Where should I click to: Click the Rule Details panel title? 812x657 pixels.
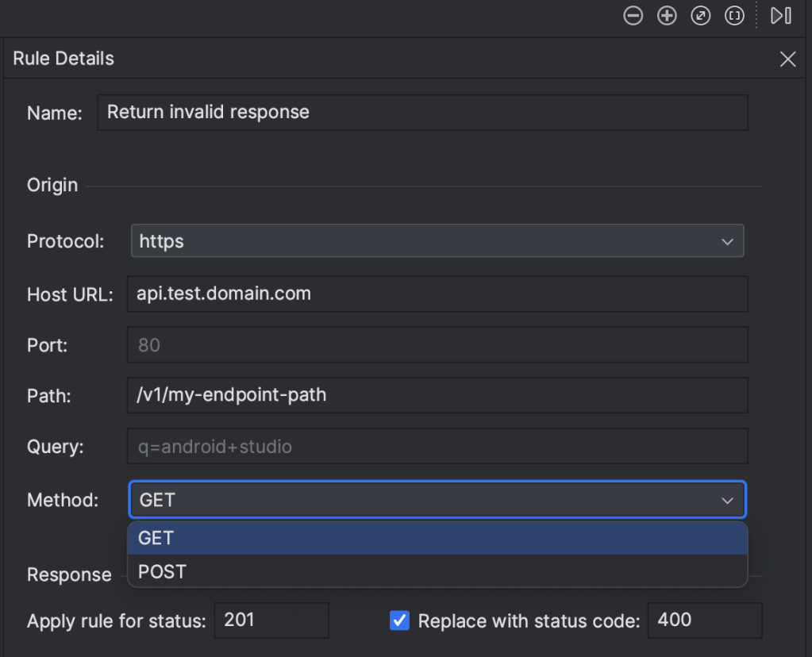pyautogui.click(x=63, y=59)
